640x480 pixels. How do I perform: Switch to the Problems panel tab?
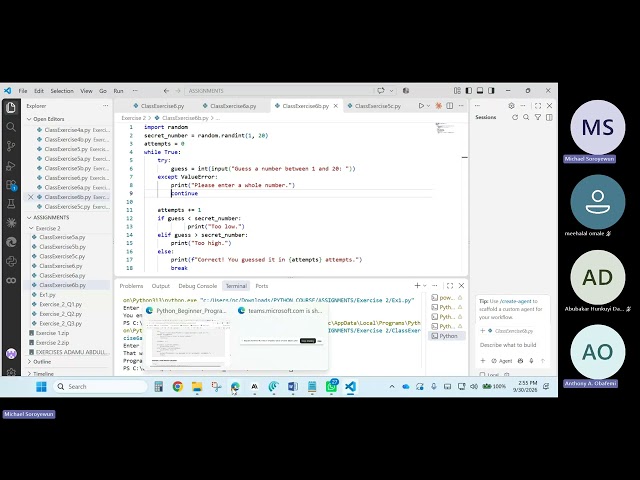tap(131, 286)
